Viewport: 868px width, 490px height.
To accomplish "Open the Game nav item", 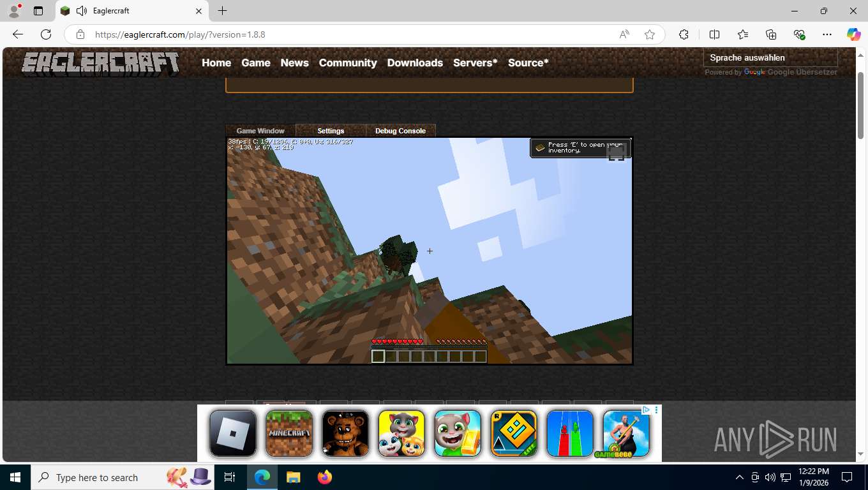I will [x=256, y=63].
